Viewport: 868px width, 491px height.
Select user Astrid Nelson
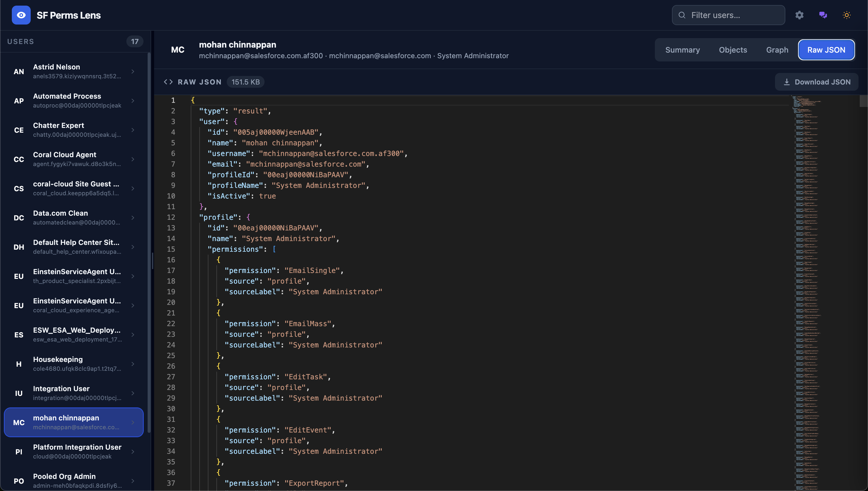pyautogui.click(x=74, y=71)
